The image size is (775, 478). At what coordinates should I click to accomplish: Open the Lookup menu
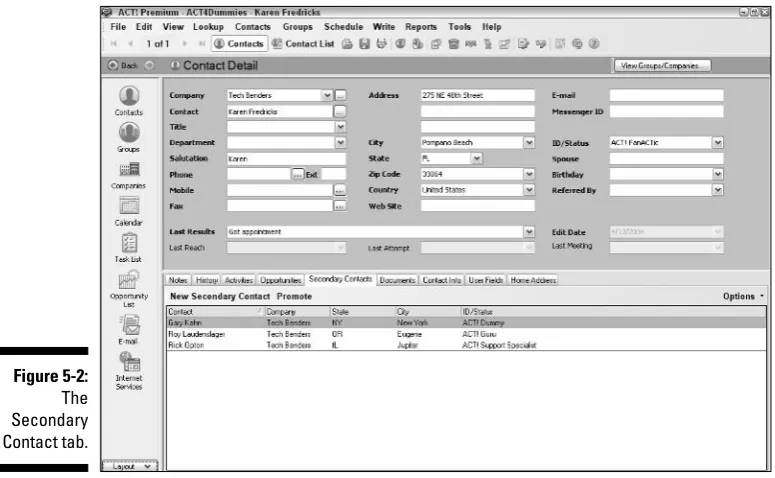coord(208,27)
